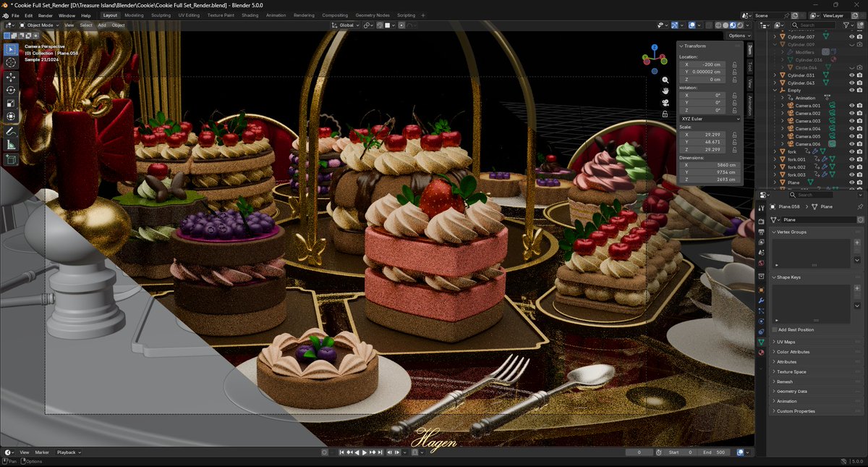This screenshot has width=868, height=467.
Task: Toggle the viewport Show Gizmo button
Action: [x=675, y=25]
